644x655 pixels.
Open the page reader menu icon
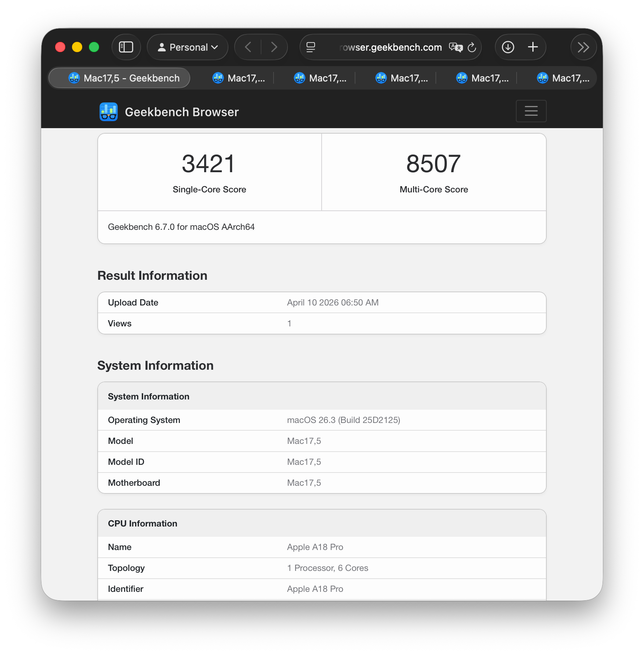[x=311, y=47]
